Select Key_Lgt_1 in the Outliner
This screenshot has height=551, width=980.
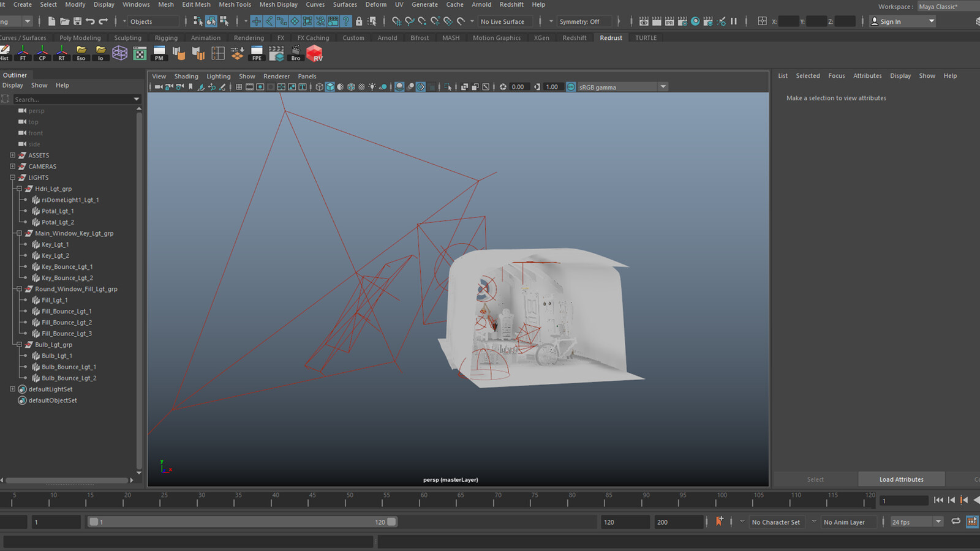click(x=55, y=244)
